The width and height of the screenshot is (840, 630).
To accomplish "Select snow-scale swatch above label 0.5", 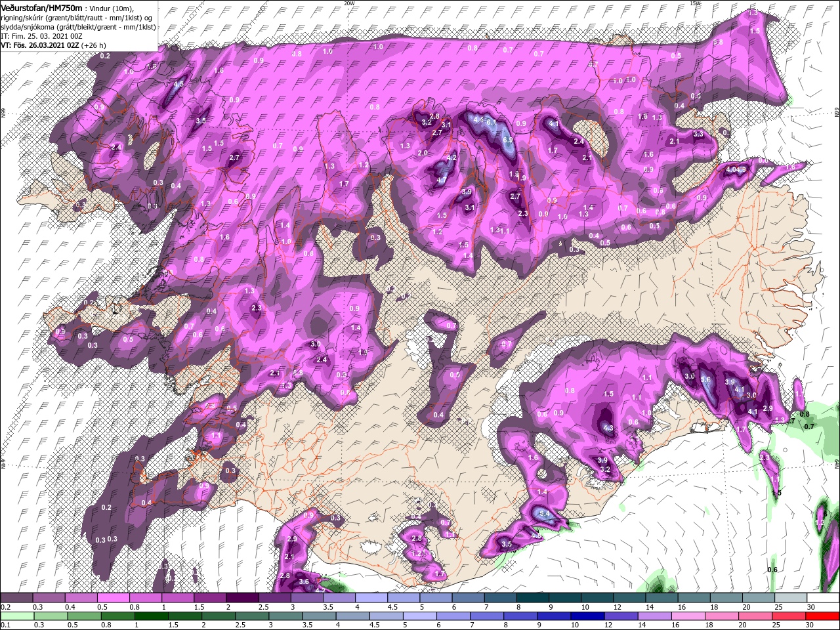I will [114, 598].
